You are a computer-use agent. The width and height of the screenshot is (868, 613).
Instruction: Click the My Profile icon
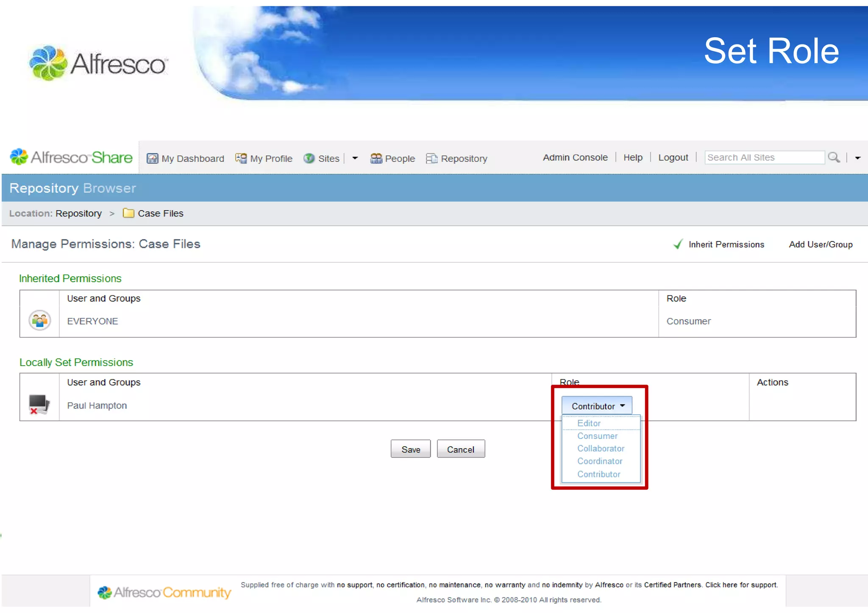241,158
